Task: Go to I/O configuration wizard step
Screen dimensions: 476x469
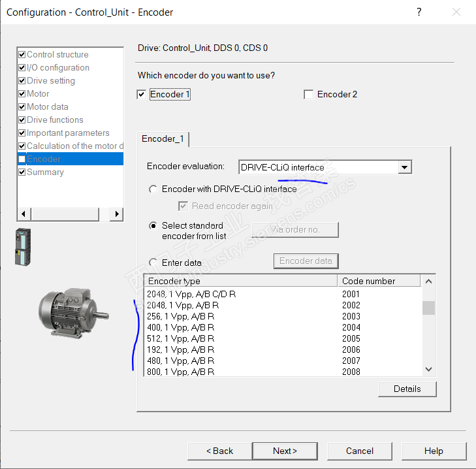Action: pyautogui.click(x=58, y=67)
